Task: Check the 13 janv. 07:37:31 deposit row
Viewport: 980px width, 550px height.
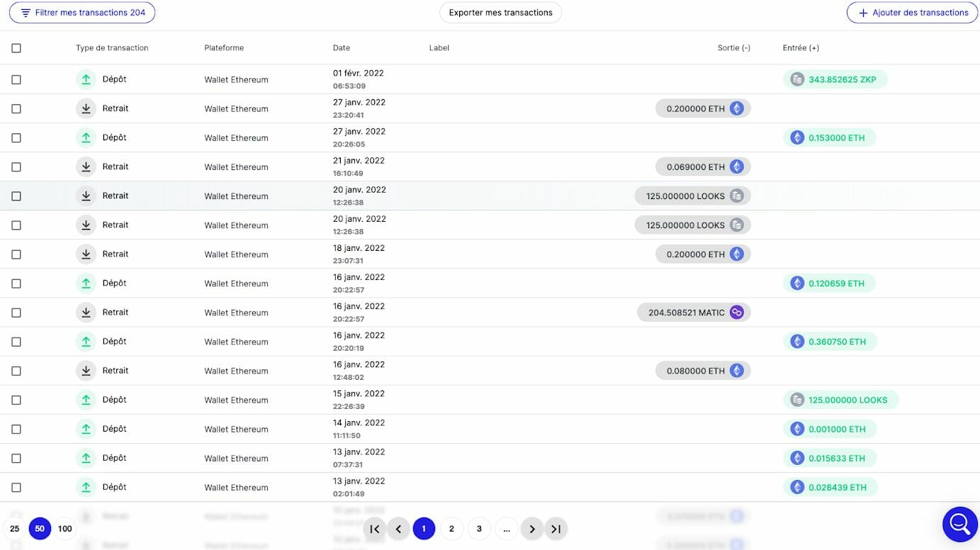Action: pyautogui.click(x=16, y=458)
